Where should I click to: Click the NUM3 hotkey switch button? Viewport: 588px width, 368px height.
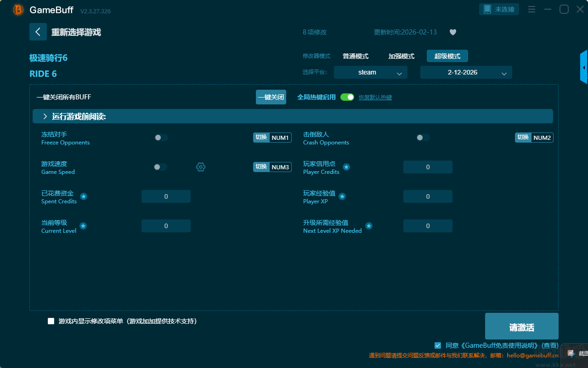coord(272,167)
